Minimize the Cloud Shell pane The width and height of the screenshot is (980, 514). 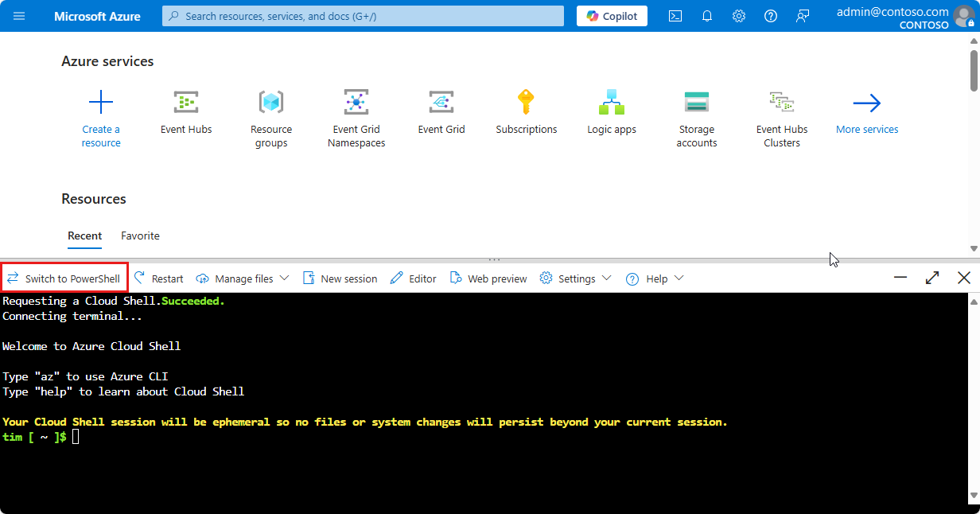click(x=900, y=278)
